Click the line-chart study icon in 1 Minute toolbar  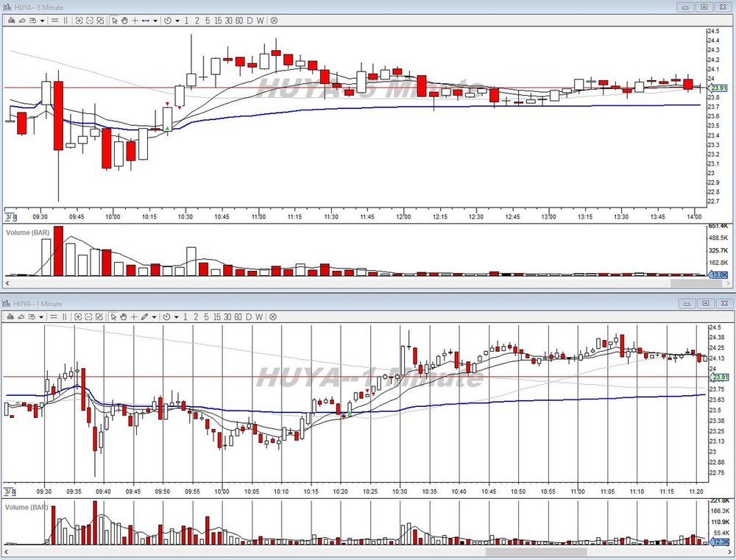point(21,317)
